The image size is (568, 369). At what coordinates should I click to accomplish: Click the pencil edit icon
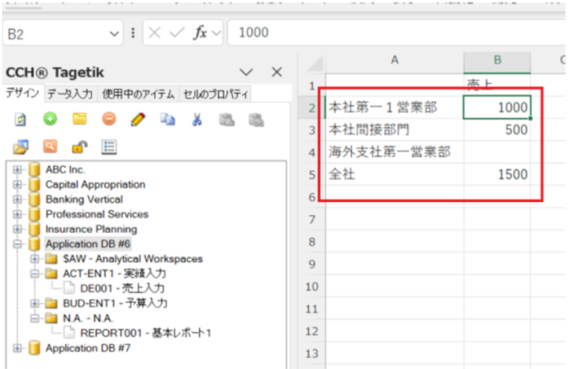[x=138, y=119]
